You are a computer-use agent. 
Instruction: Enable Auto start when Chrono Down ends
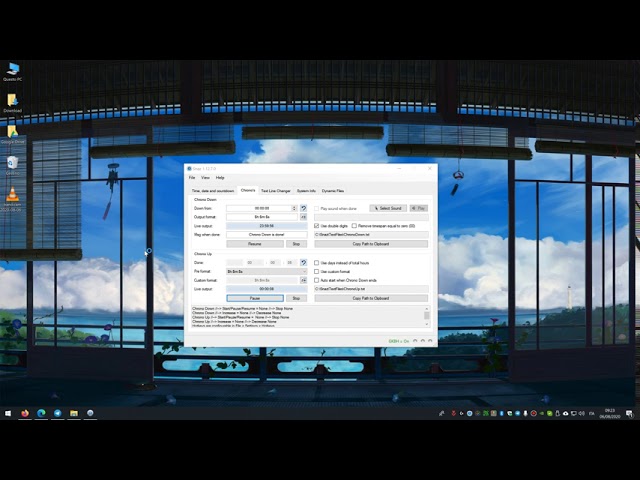(x=317, y=280)
